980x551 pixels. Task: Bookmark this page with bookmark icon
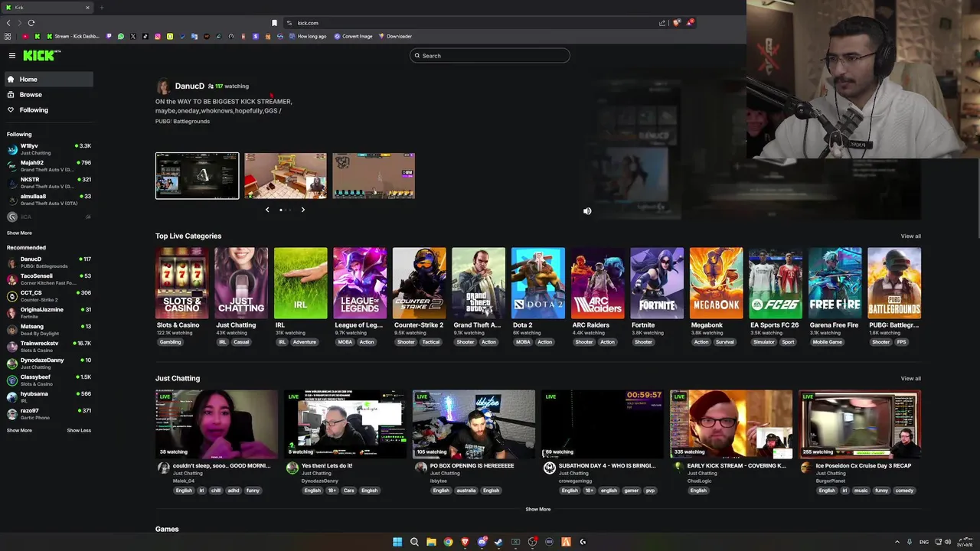pyautogui.click(x=275, y=23)
